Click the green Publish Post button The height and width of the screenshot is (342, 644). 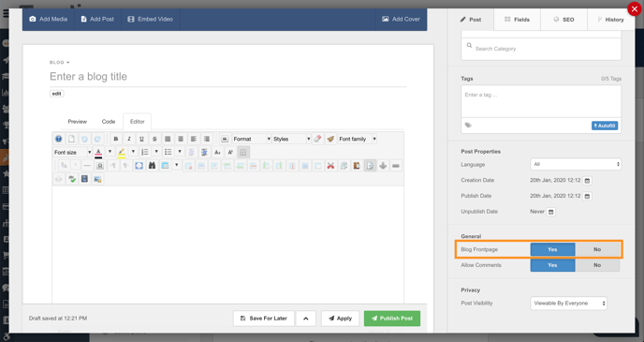click(x=392, y=319)
